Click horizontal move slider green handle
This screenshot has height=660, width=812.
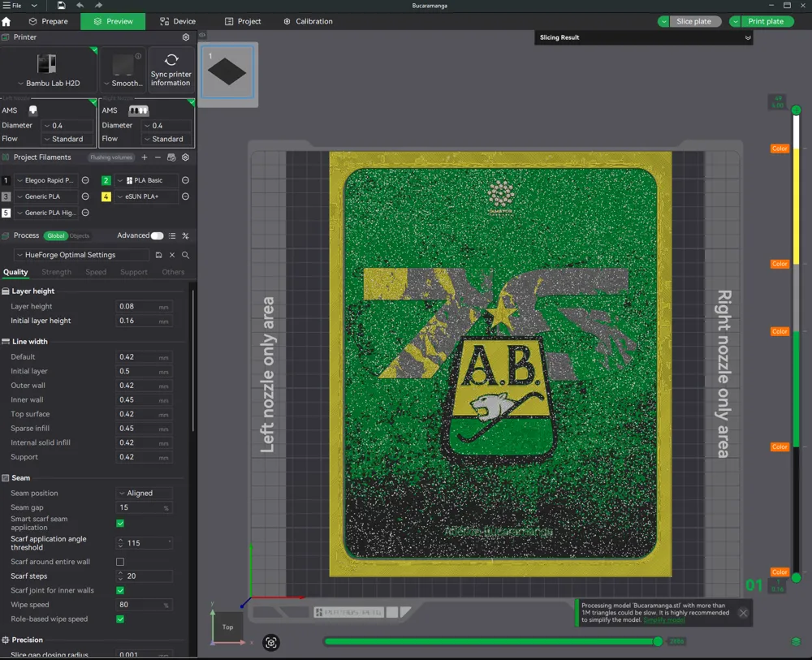[658, 641]
